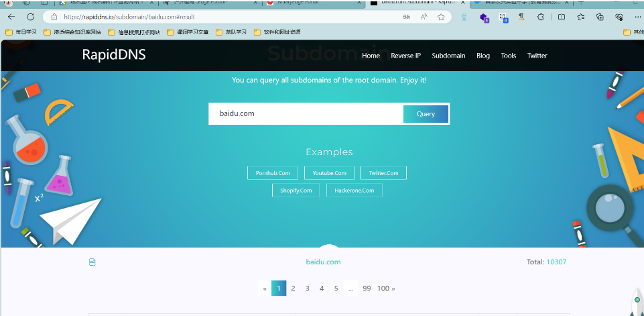The width and height of the screenshot is (644, 316).
Task: Reload the page with the refresh icon
Action: pyautogui.click(x=30, y=17)
